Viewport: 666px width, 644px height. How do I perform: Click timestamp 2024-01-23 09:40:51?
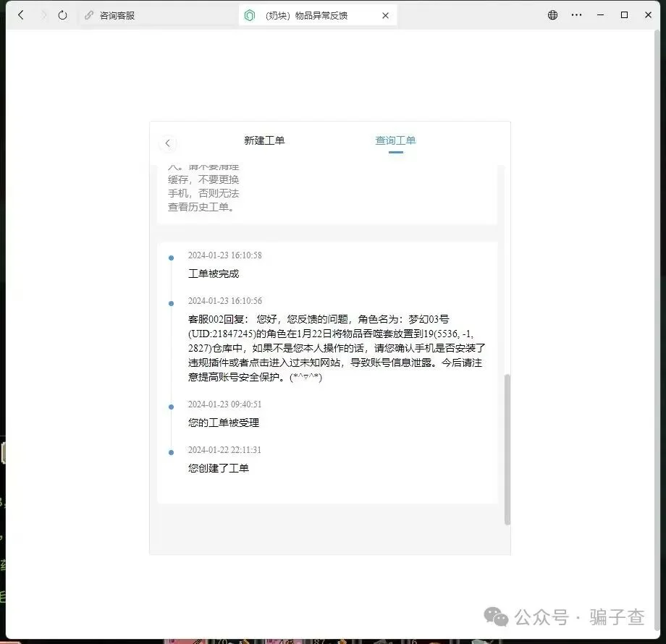click(224, 404)
